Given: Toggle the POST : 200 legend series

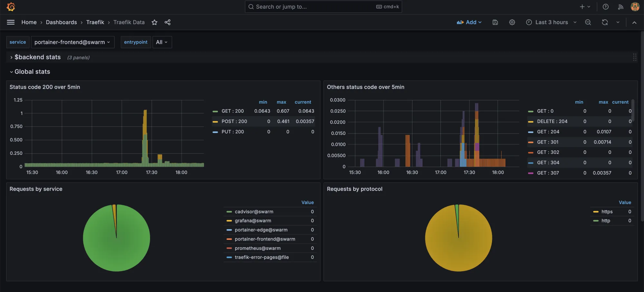Looking at the screenshot, I should pyautogui.click(x=234, y=121).
